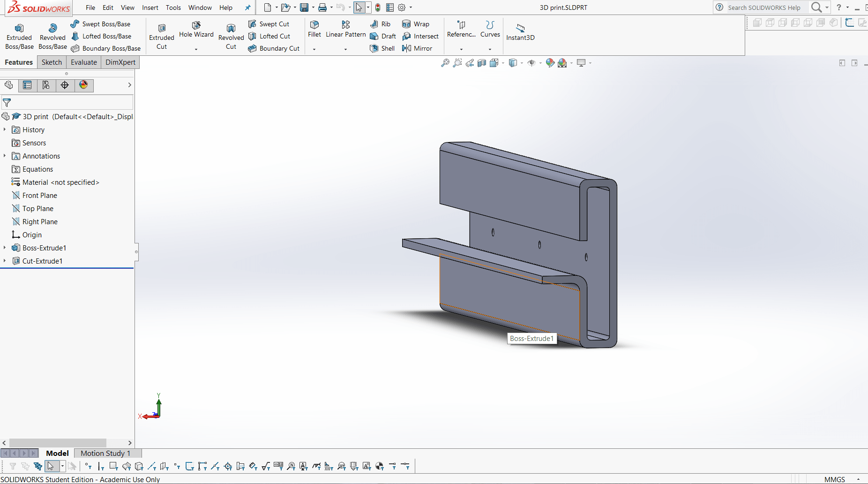Viewport: 868px width, 484px height.
Task: Expand the Boss-Extrude1 feature node
Action: coord(5,248)
